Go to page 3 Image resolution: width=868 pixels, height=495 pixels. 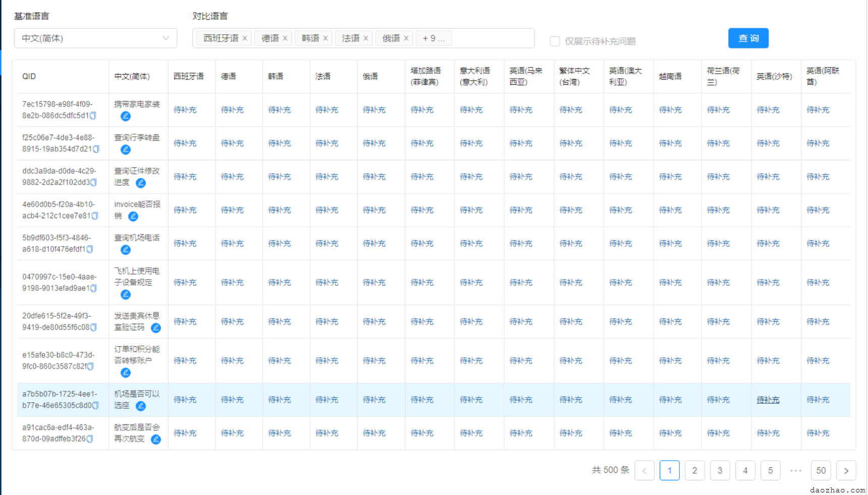[x=720, y=470]
